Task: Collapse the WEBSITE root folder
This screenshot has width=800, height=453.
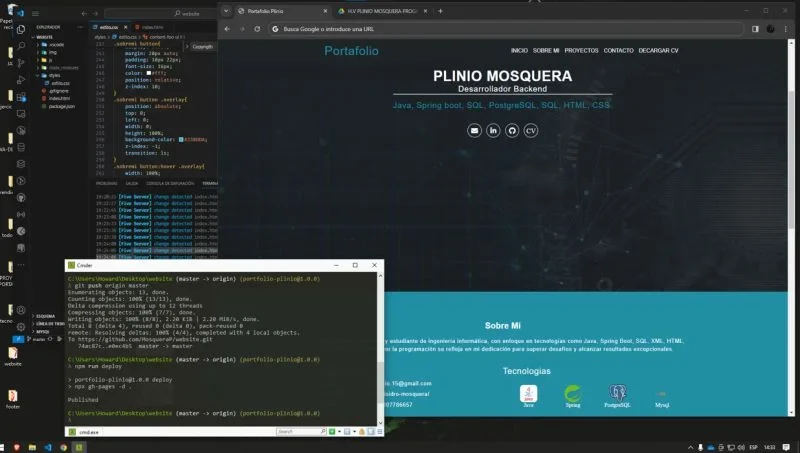Action: click(44, 37)
